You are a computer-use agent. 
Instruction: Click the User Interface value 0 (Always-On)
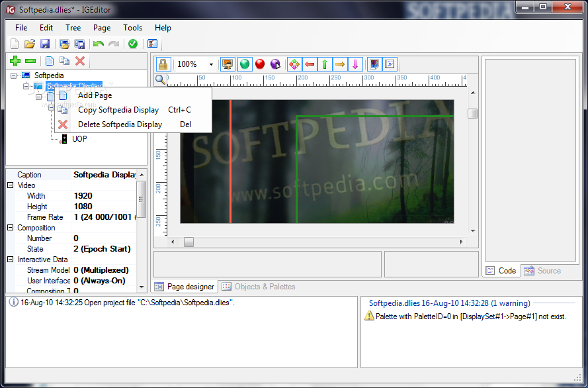104,281
